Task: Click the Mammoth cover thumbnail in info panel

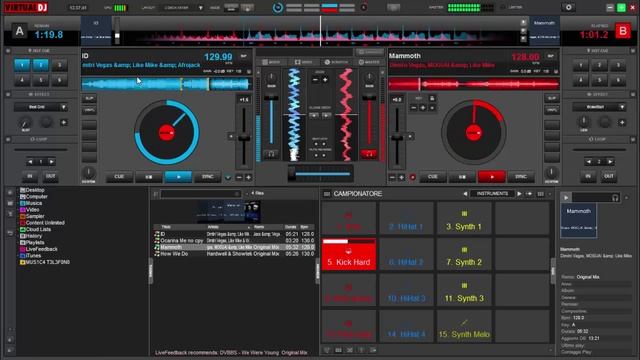Action: click(578, 221)
